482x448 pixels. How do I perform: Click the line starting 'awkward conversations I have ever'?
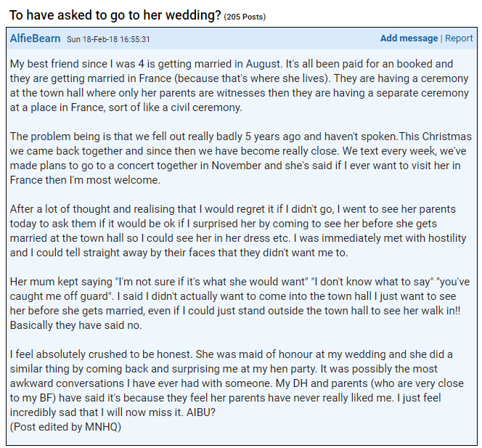[x=237, y=383]
